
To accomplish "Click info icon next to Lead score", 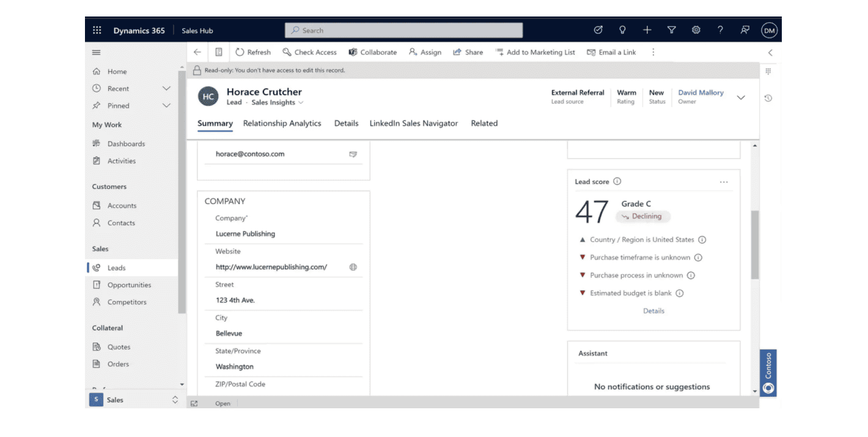I will (617, 182).
